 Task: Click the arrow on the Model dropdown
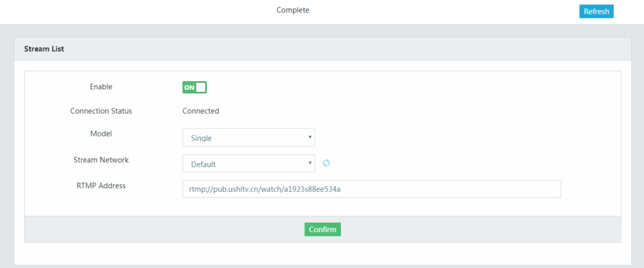point(310,137)
